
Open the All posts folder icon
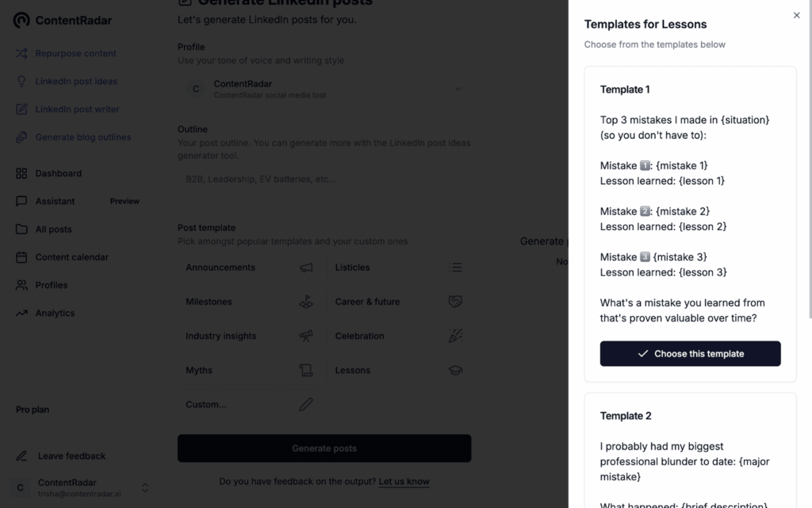click(x=21, y=229)
